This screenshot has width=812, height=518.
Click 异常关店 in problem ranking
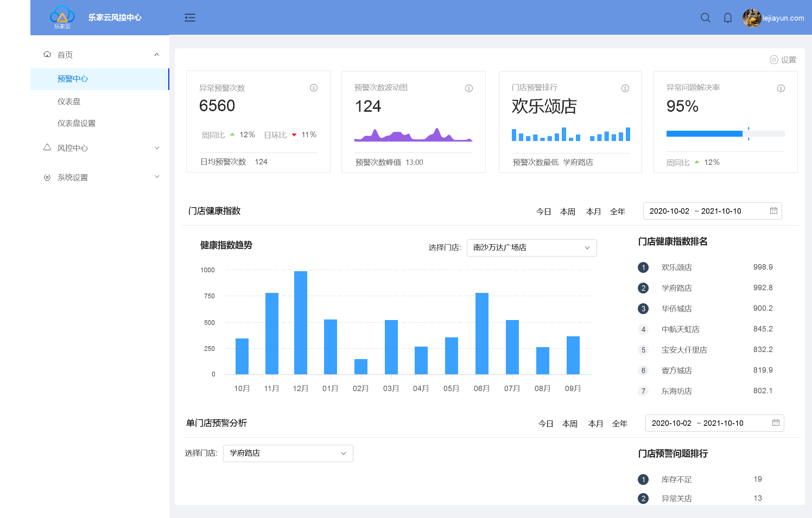(677, 498)
